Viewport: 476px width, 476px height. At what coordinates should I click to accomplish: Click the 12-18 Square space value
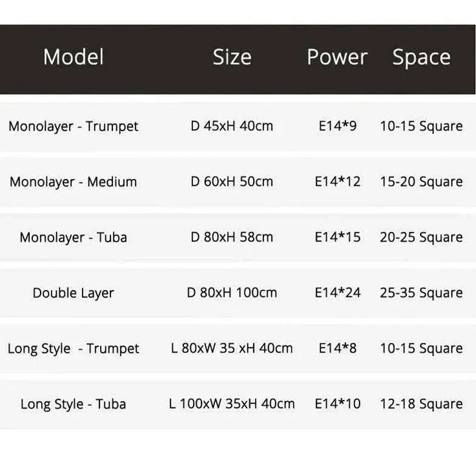421,404
